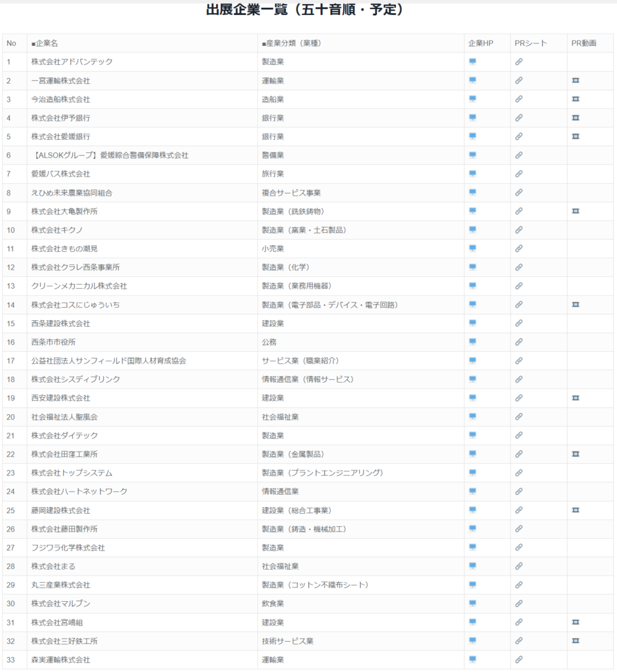Open company HP icon for 株式会社藤田製作所

click(473, 529)
